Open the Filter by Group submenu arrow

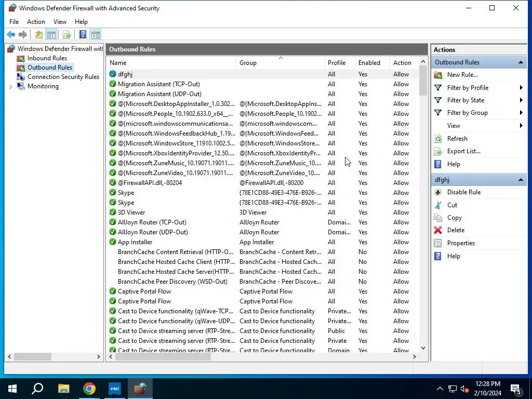(x=521, y=113)
